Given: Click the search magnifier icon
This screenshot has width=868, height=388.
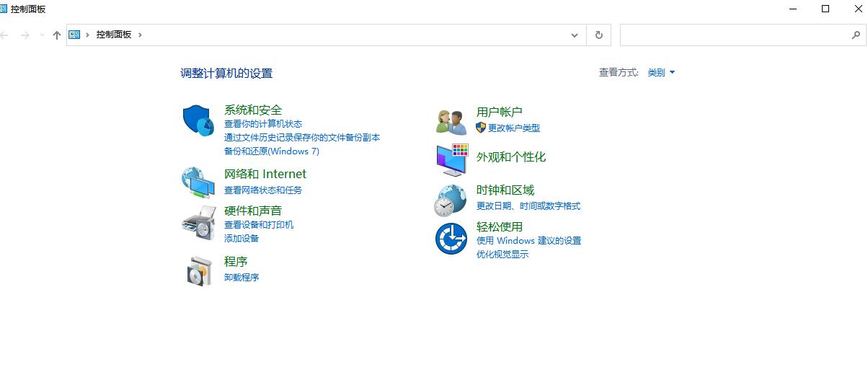Looking at the screenshot, I should [x=856, y=35].
